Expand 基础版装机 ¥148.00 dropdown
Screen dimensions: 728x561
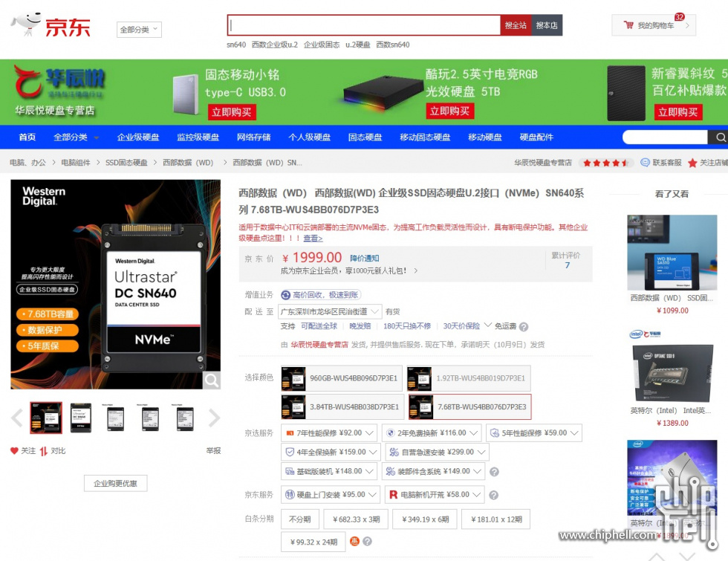coord(328,471)
